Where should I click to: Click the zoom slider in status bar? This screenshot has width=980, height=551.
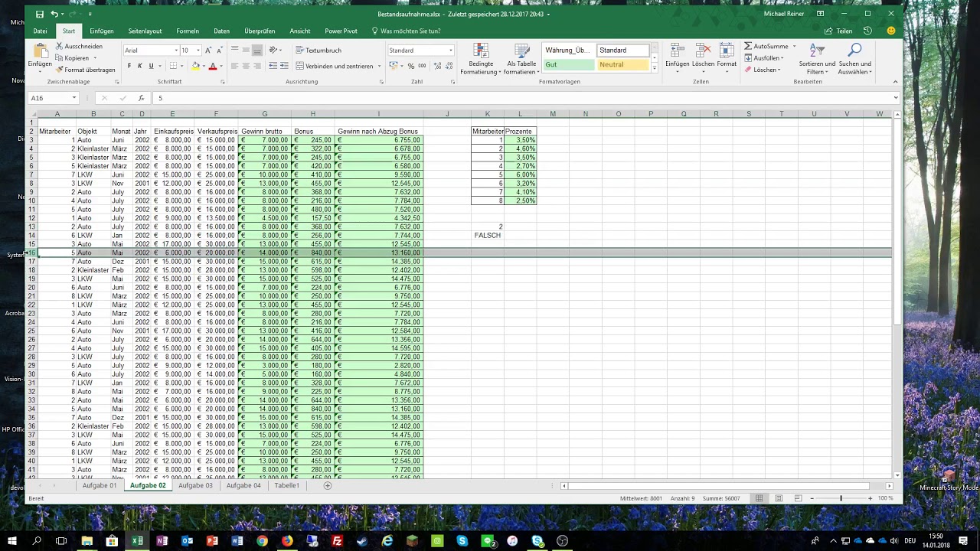pos(841,498)
